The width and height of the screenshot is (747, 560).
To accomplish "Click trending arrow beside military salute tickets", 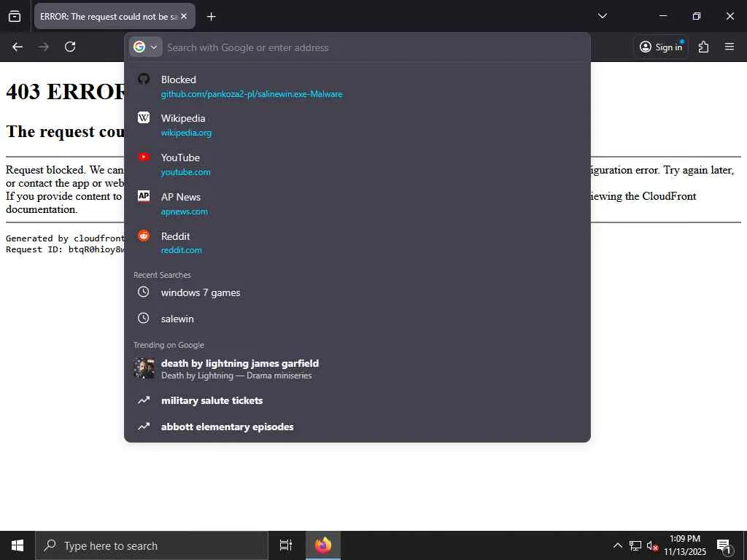I will (144, 400).
